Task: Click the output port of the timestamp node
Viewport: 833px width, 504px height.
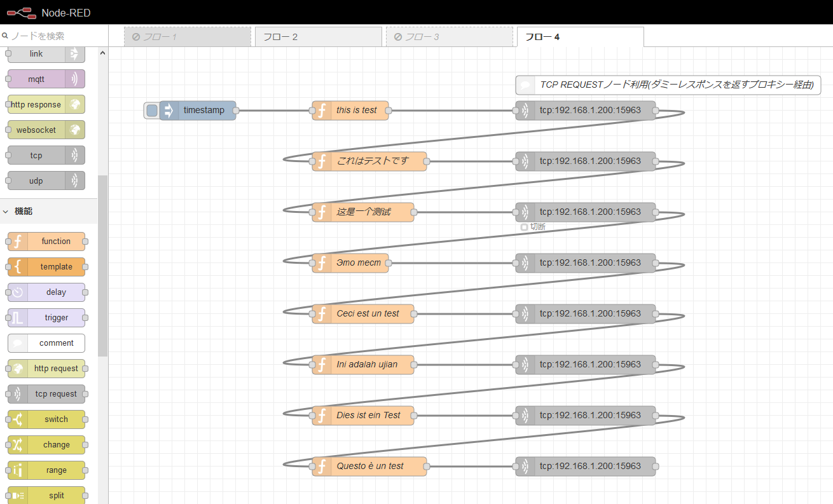Action: (x=236, y=111)
